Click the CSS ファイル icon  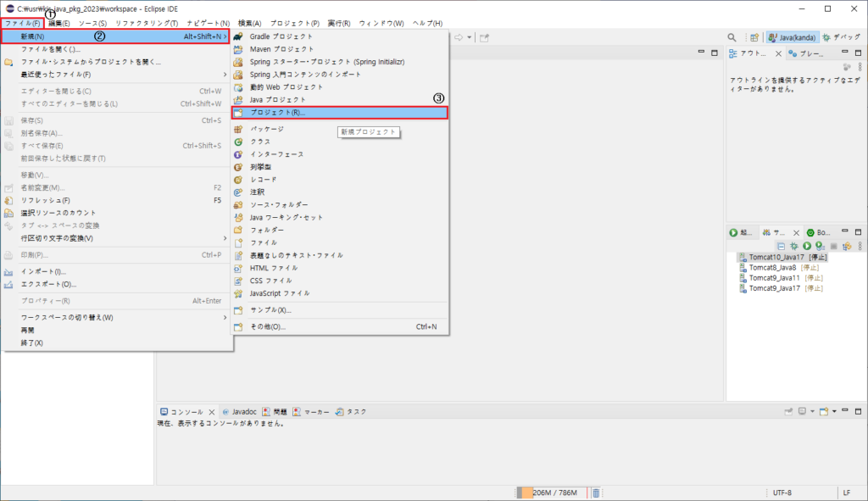coord(238,281)
